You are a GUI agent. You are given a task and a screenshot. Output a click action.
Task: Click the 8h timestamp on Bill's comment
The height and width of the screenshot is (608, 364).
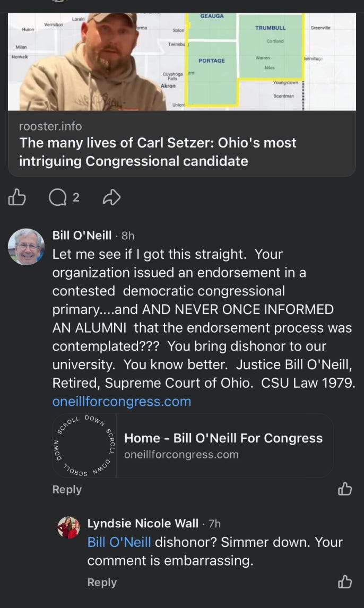pyautogui.click(x=128, y=236)
